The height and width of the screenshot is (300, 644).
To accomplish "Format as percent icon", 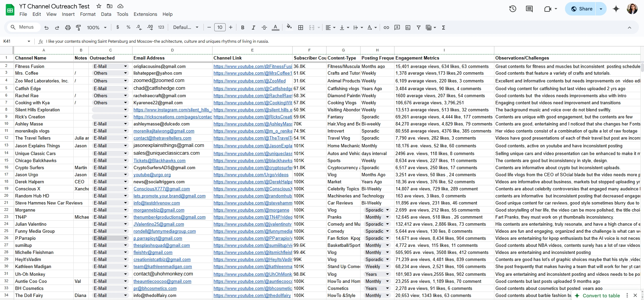I will (128, 27).
